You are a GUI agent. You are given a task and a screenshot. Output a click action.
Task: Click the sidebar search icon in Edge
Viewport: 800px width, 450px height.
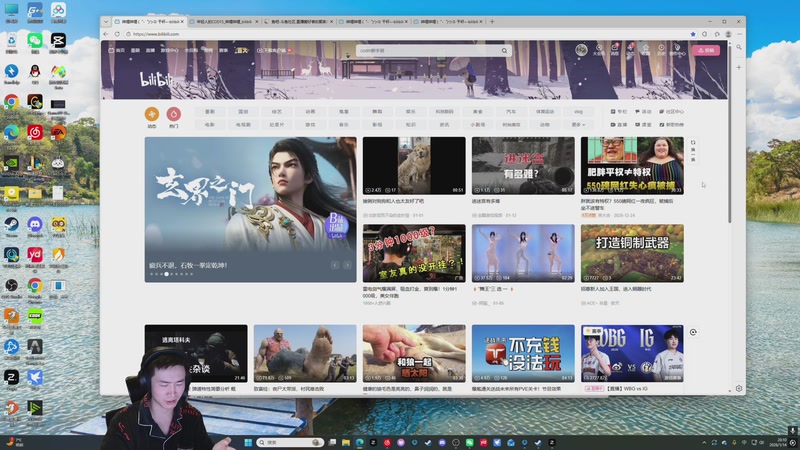(738, 47)
